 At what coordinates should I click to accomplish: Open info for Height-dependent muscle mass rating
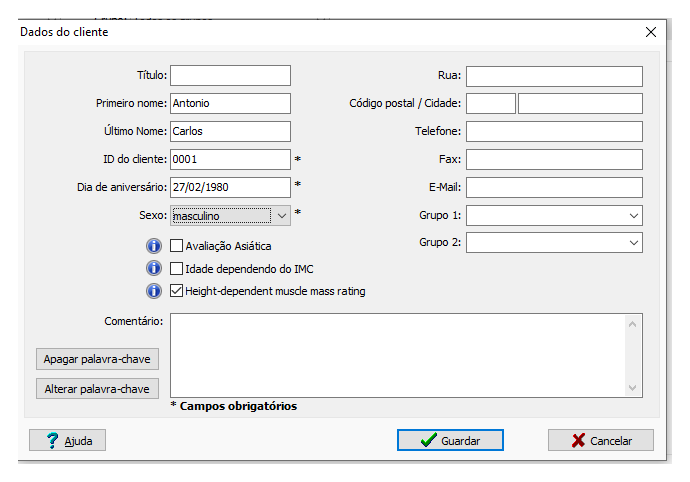(154, 291)
